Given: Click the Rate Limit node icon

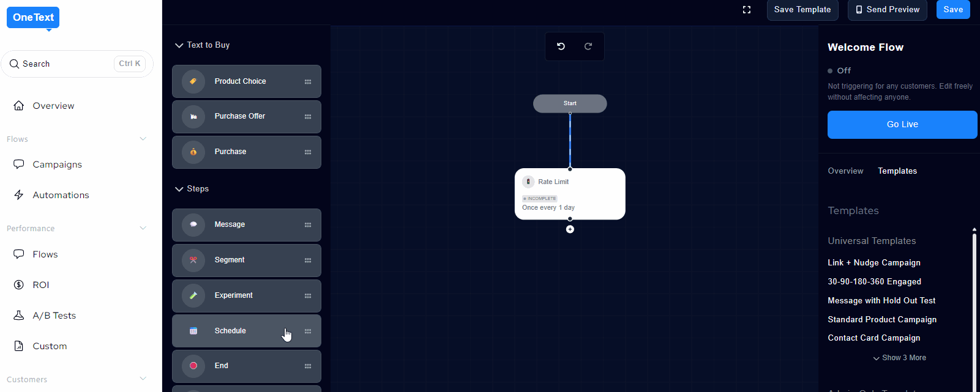Looking at the screenshot, I should click(528, 182).
